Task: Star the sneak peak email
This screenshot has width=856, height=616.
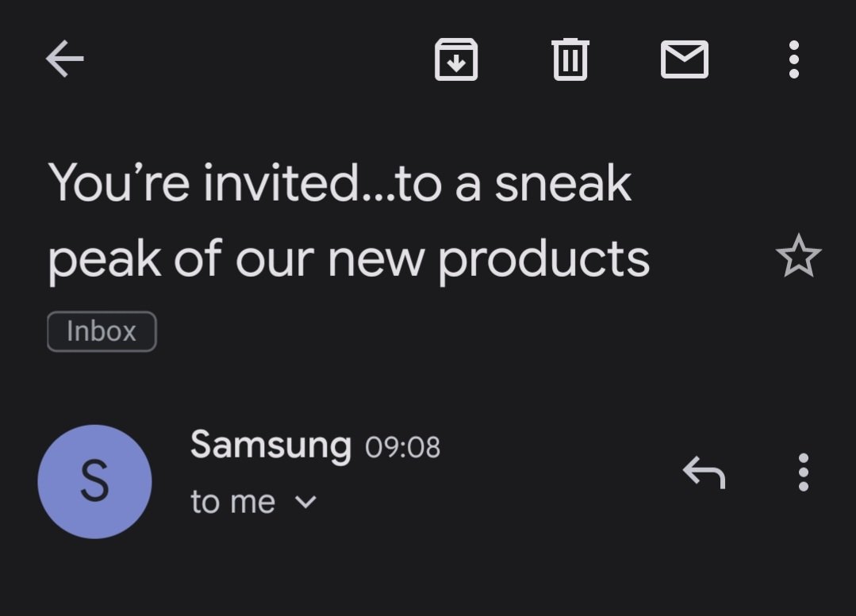Action: coord(798,256)
